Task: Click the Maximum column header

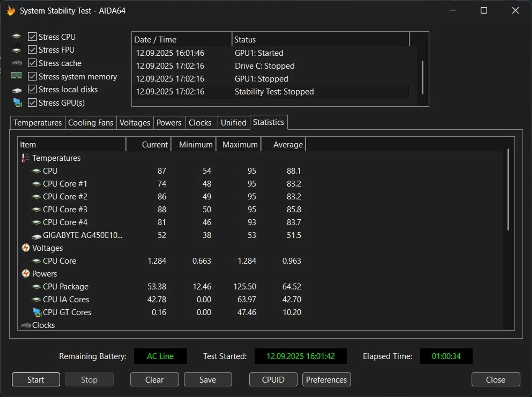Action: (x=240, y=145)
